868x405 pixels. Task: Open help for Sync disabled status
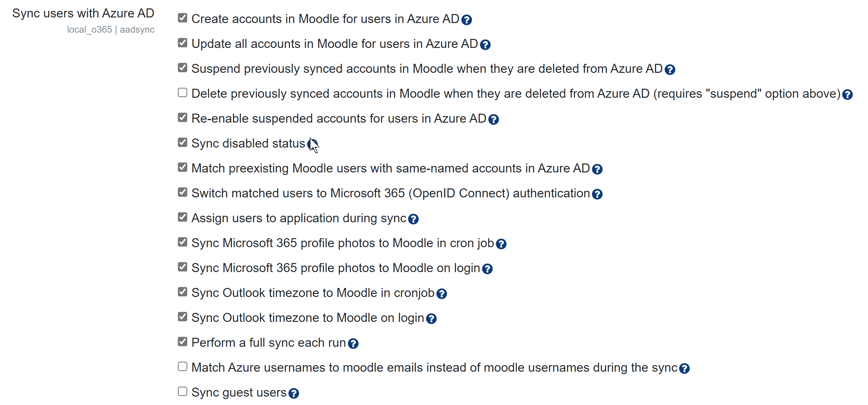[313, 144]
